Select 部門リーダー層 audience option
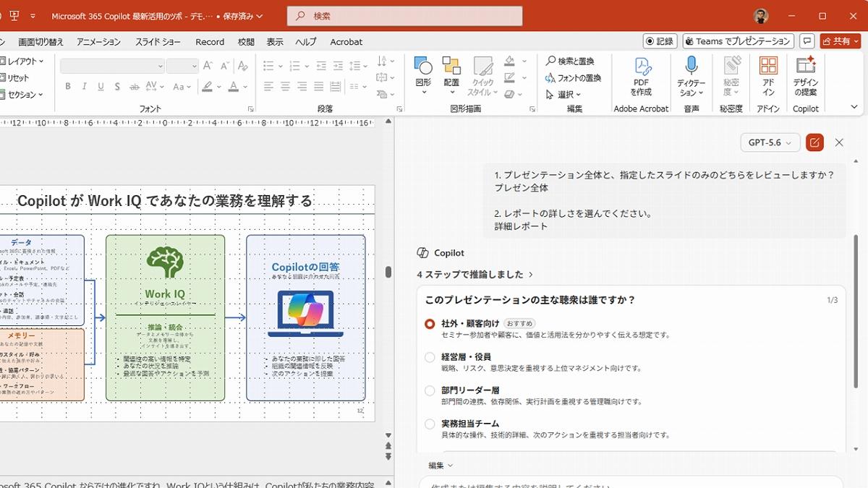The height and width of the screenshot is (488, 868). pyautogui.click(x=430, y=390)
